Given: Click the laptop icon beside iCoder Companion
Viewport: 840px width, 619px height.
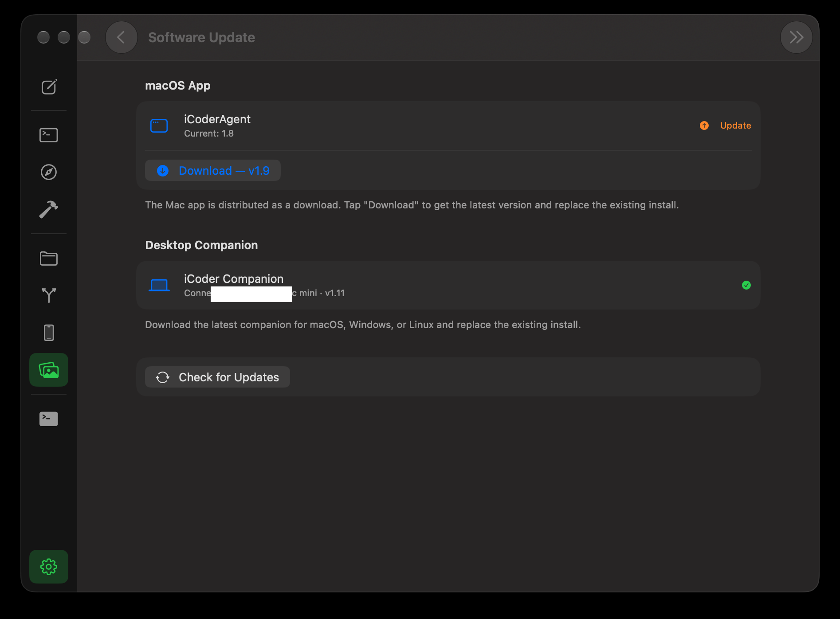Looking at the screenshot, I should coord(159,285).
